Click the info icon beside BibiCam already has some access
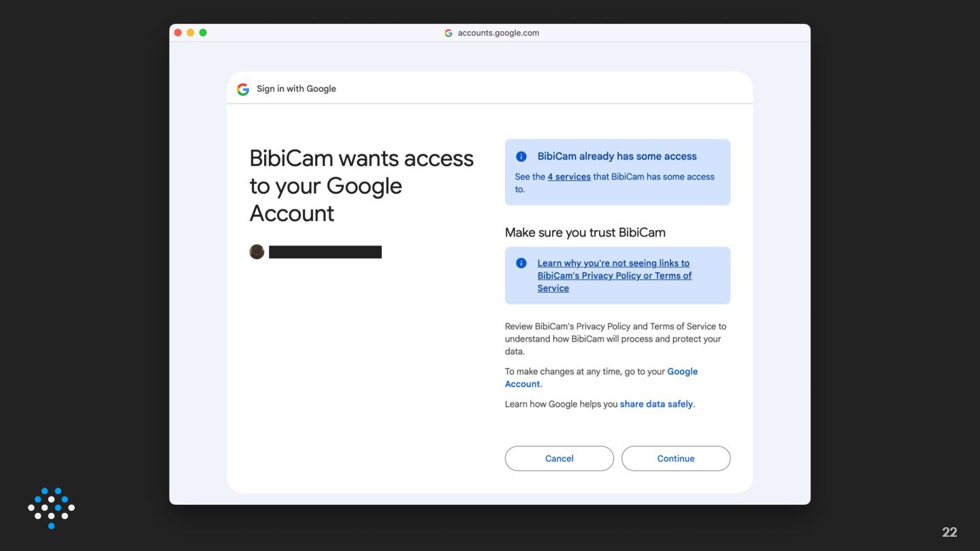The width and height of the screenshot is (980, 551). pos(521,156)
